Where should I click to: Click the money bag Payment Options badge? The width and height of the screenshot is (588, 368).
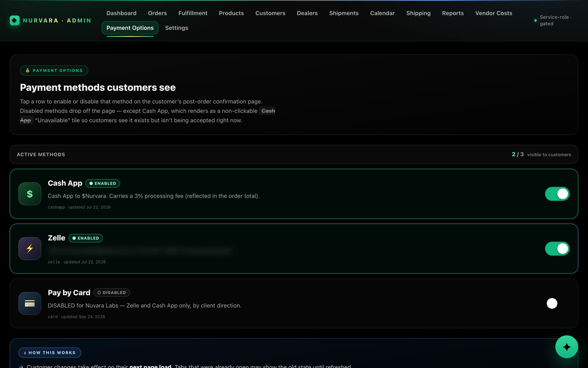(54, 70)
